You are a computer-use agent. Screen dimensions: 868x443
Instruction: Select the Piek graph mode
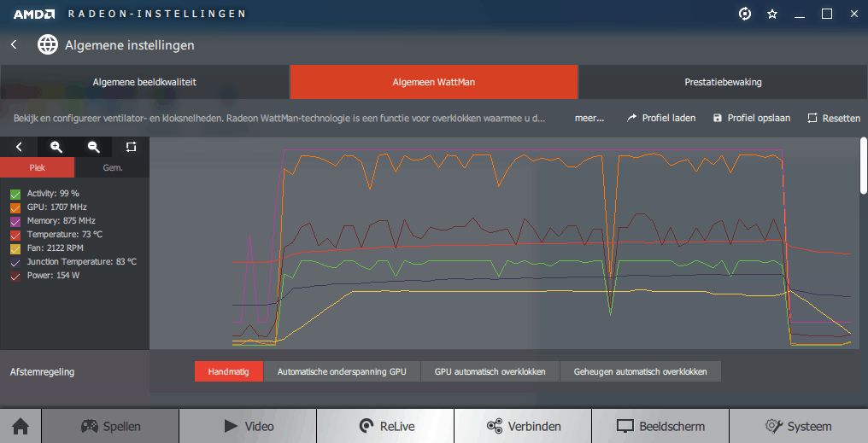point(37,167)
